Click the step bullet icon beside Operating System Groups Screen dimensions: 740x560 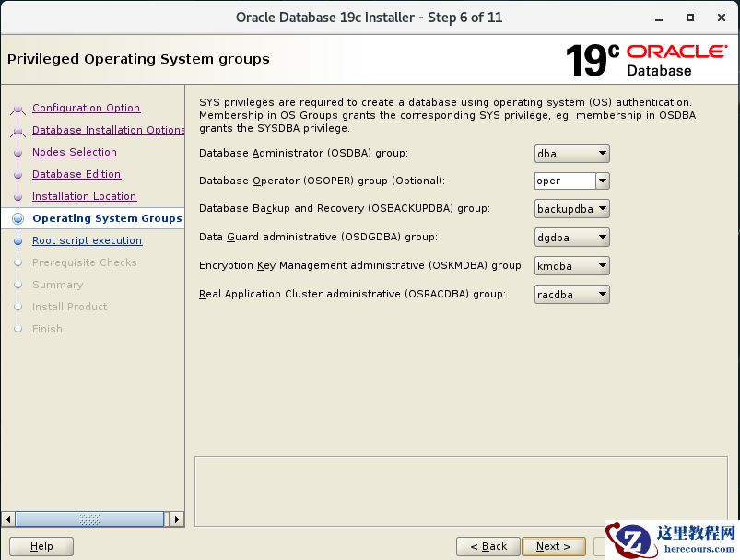(18, 218)
